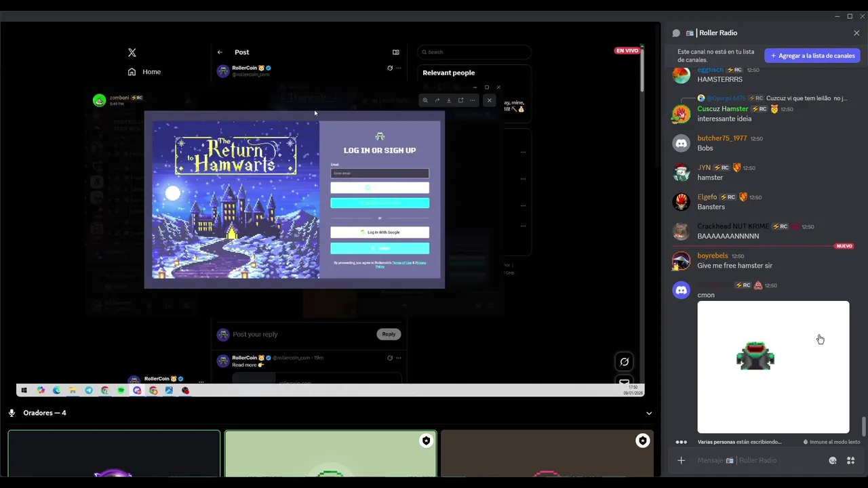Click the NUEVO new-messages marker
Image resolution: width=868 pixels, height=488 pixels.
(x=844, y=246)
